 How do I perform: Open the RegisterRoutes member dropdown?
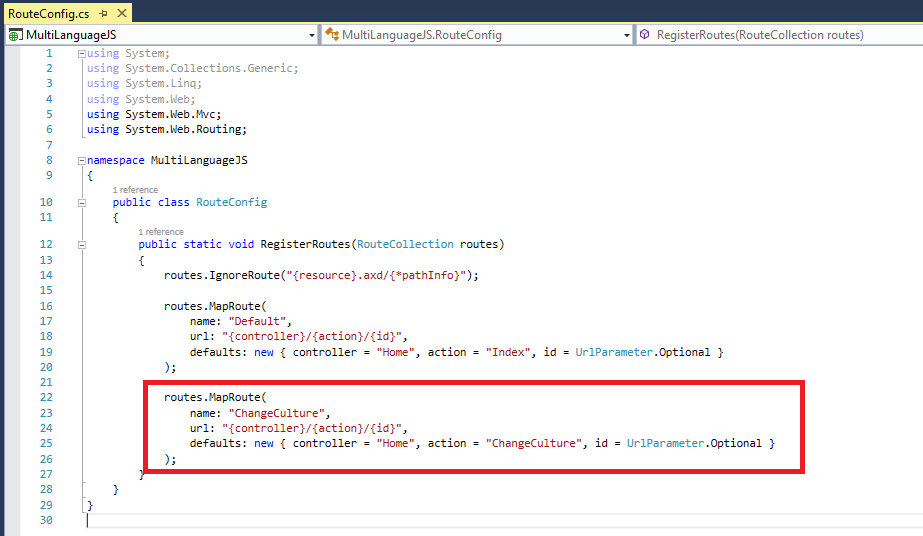point(915,35)
